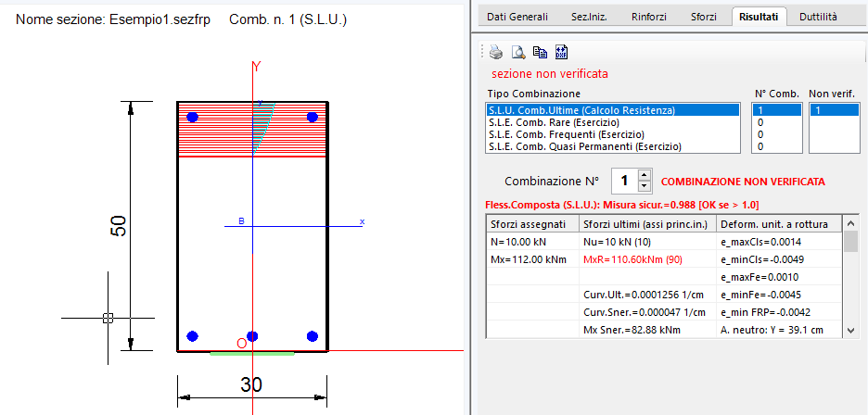Viewport: 868px width, 415px height.
Task: Open the Duttilità tab
Action: coord(818,17)
